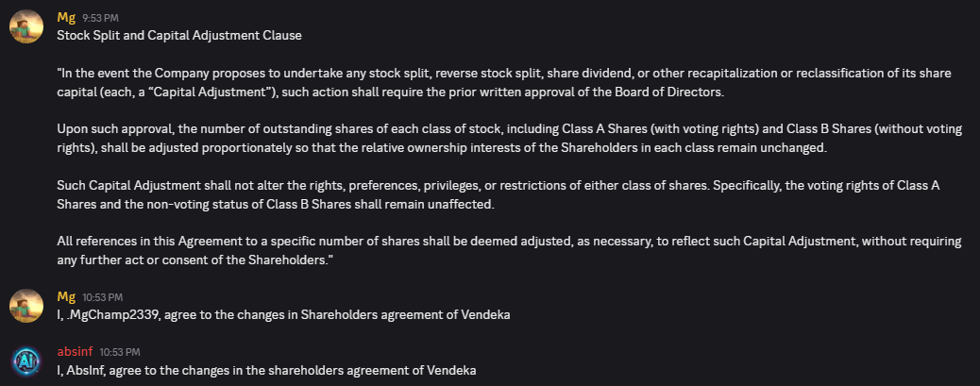The image size is (980, 386).
Task: Select the message "I, .MgChamp2339, agree to the changes"
Action: coord(284,315)
